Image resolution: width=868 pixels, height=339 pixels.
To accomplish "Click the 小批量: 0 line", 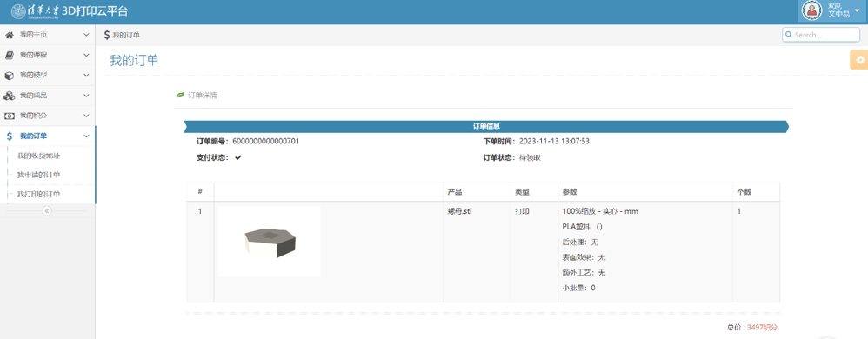I will (x=578, y=288).
